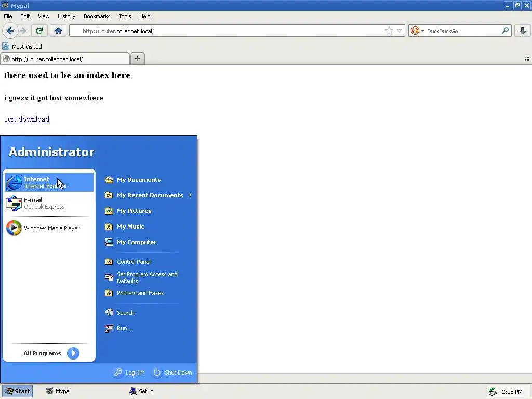Click the Start button

[17, 391]
